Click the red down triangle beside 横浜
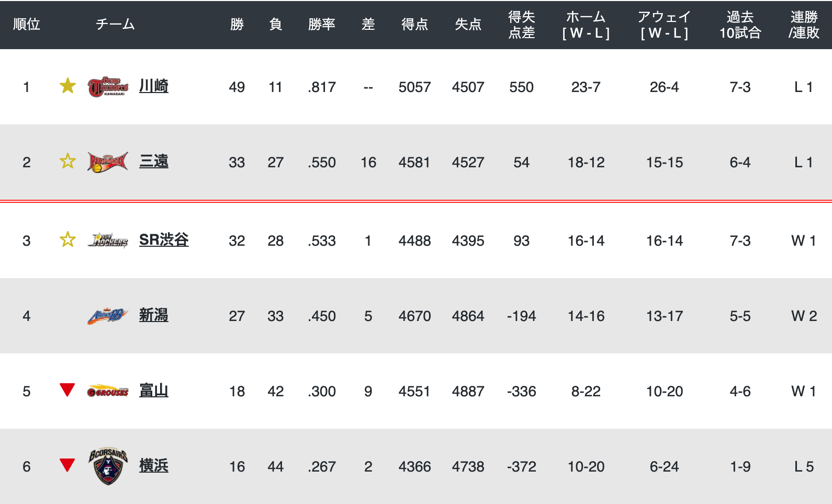This screenshot has width=832, height=504. coord(67,465)
